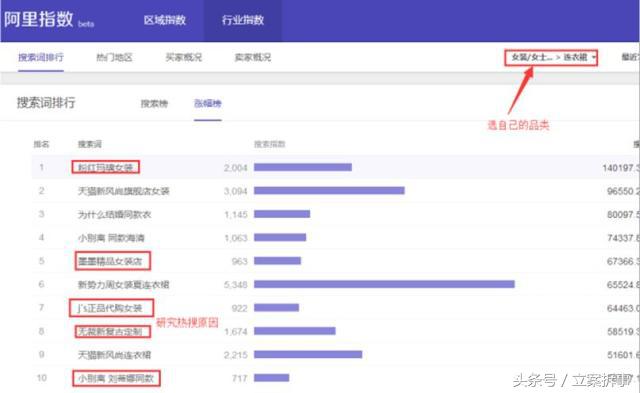Viewport: 640px width, 393px height.
Task: Open the rank 8 search term link
Action: pos(110,331)
